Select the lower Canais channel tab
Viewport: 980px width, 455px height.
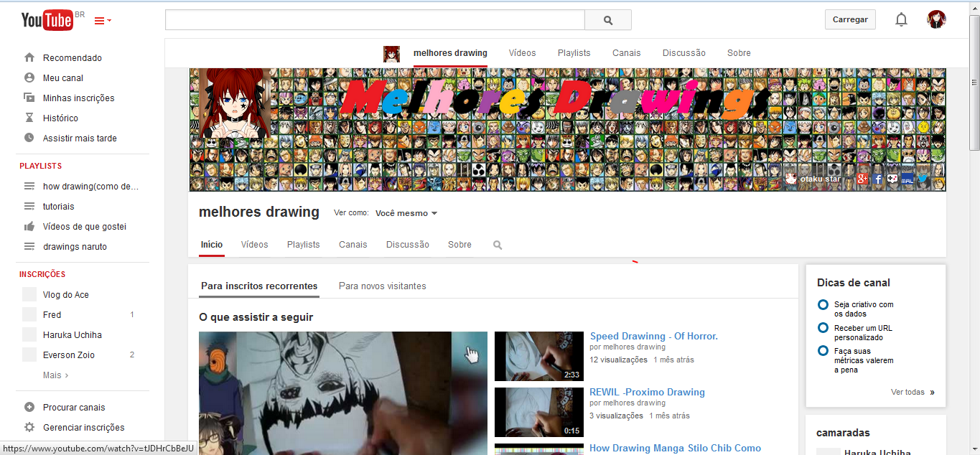(x=353, y=245)
